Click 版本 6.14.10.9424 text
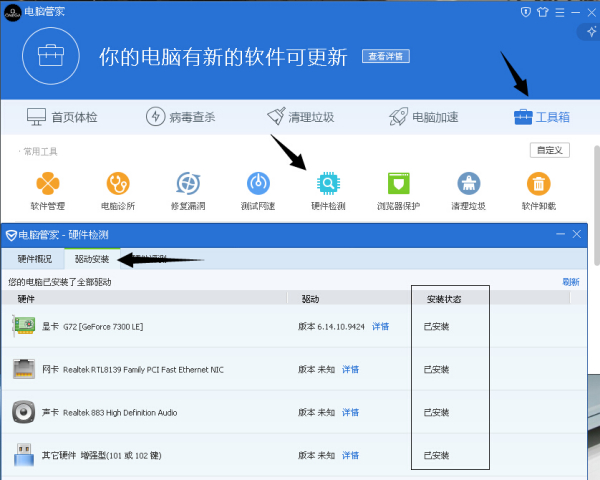This screenshot has width=600, height=480. coord(331,327)
